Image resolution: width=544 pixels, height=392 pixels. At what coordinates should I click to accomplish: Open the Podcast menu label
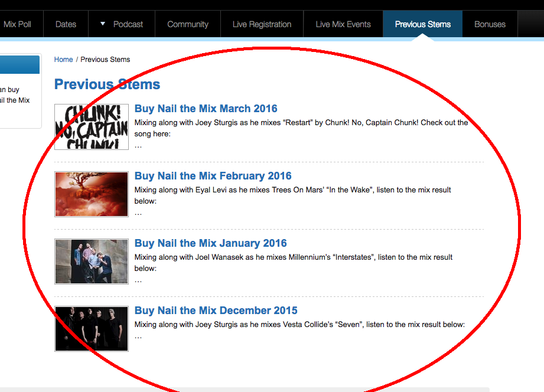pos(128,24)
